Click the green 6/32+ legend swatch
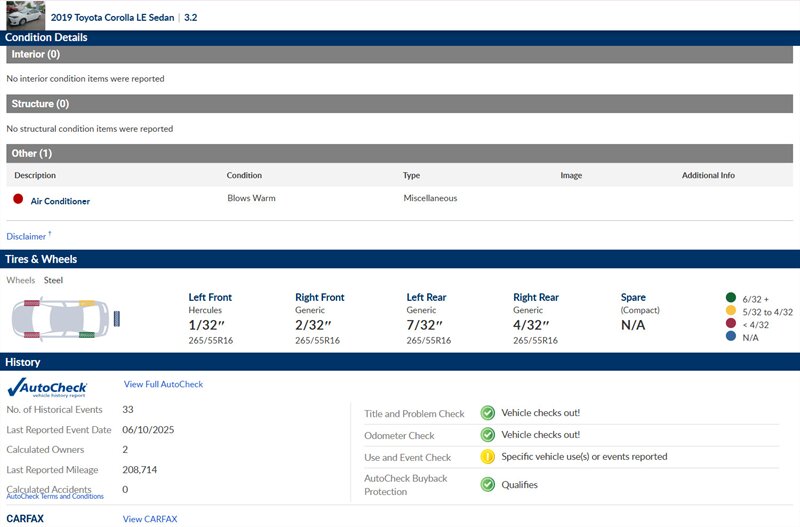800x527 pixels. (731, 297)
